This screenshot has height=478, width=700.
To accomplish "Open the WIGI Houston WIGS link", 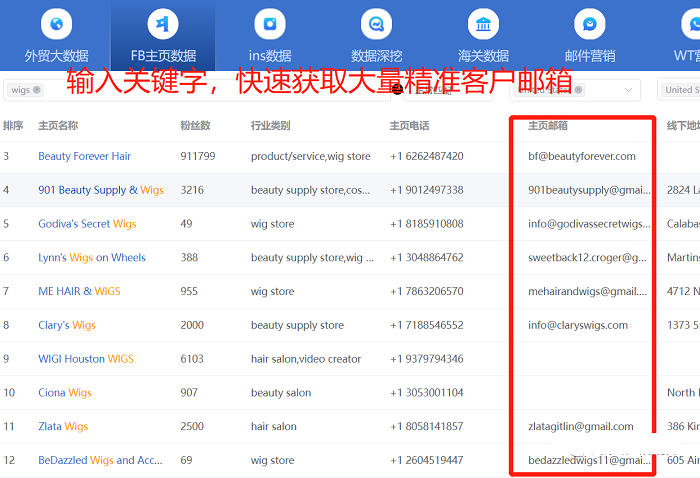I will (x=86, y=359).
